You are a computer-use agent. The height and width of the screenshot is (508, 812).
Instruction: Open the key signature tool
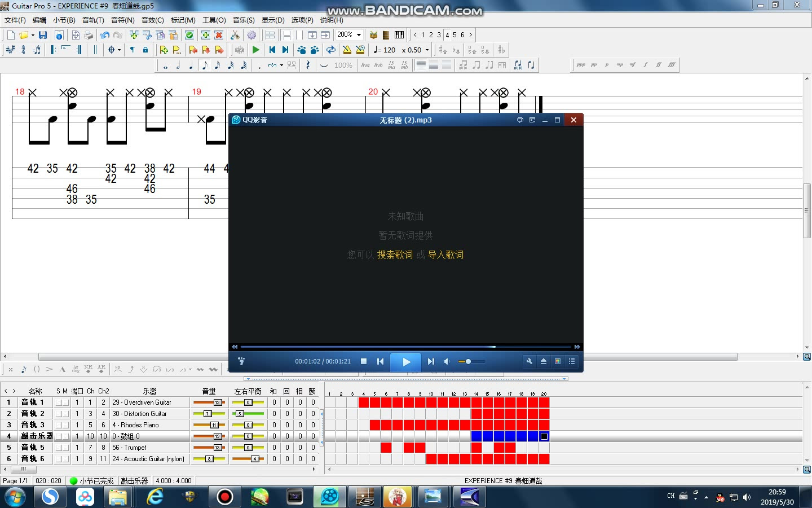click(10, 50)
